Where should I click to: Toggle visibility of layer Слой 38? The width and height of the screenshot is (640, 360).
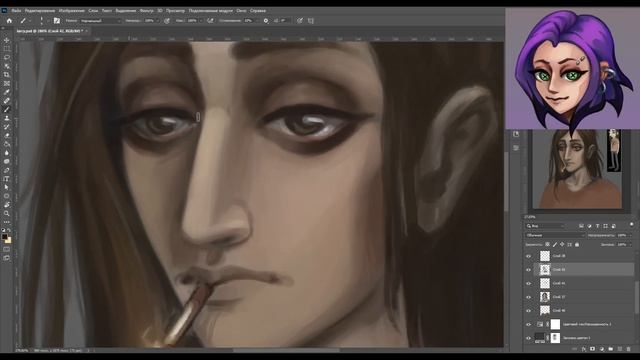pos(529,256)
